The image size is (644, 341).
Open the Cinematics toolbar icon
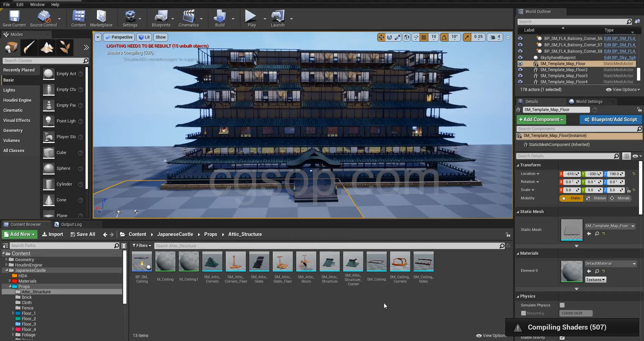(189, 18)
